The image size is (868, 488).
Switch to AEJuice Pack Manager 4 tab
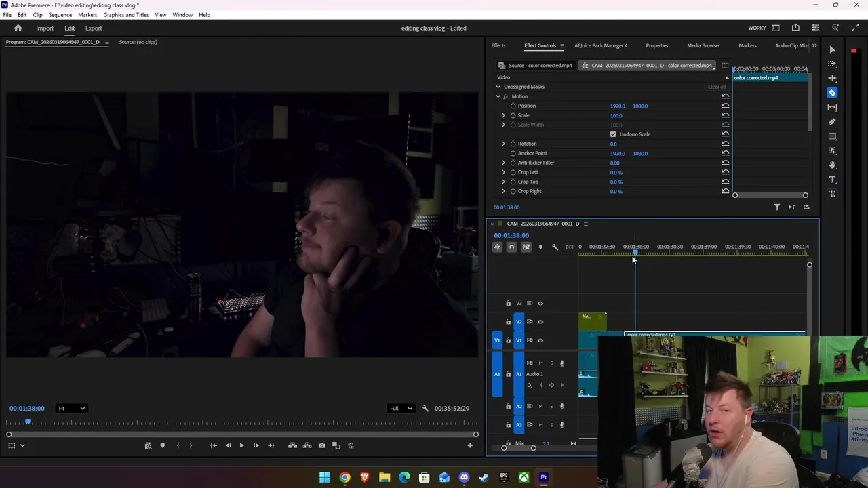pos(601,45)
